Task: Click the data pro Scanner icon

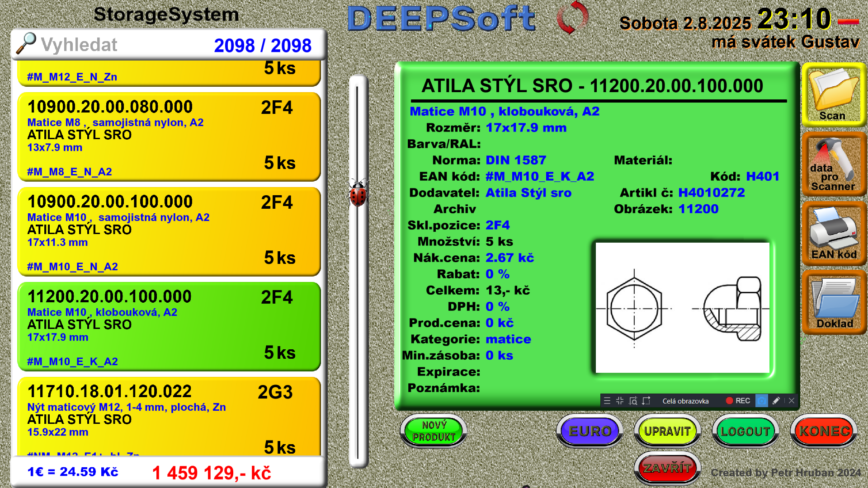Action: click(834, 164)
